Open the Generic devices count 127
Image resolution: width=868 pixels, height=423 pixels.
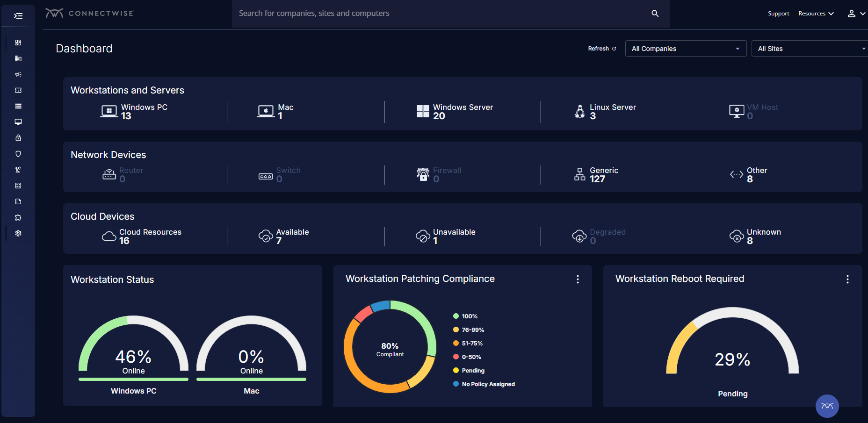598,179
